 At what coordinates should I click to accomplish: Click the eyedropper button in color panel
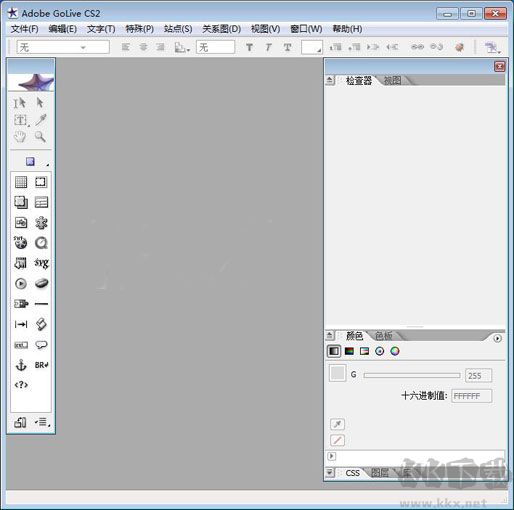pos(337,424)
